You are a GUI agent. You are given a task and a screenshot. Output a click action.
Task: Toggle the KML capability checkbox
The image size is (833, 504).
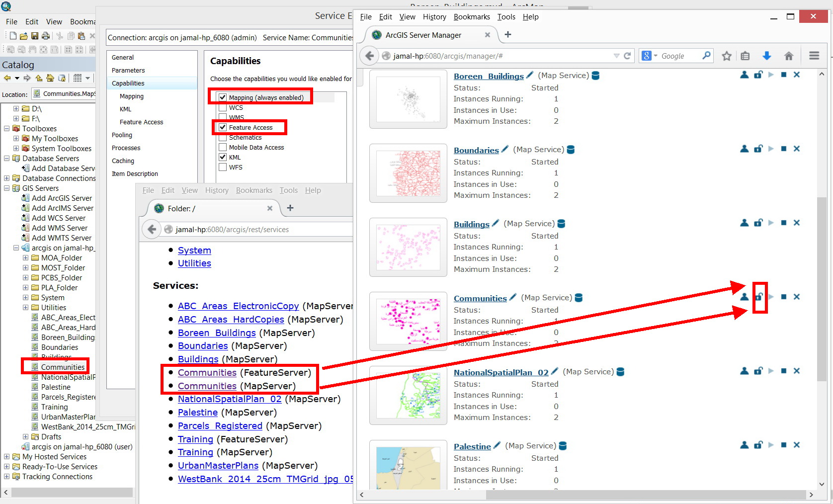coord(223,157)
